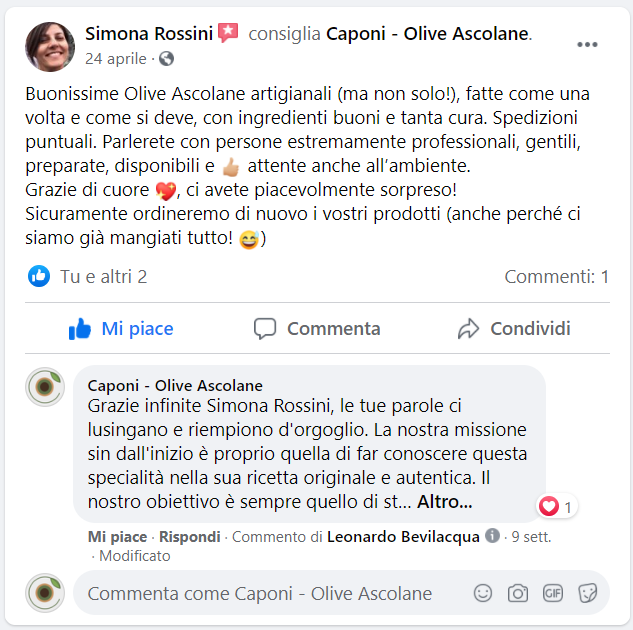
Task: Click Rispondi under the comment
Action: 190,537
